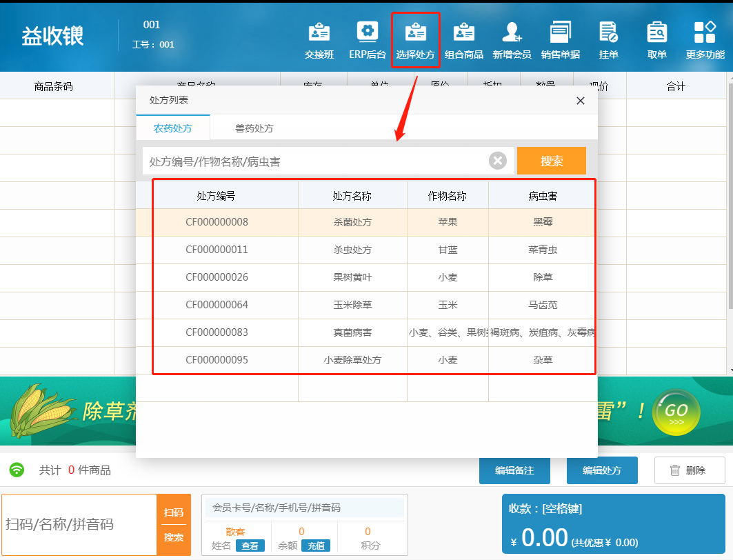
Task: Select the 农药处方 tab
Action: coord(172,128)
